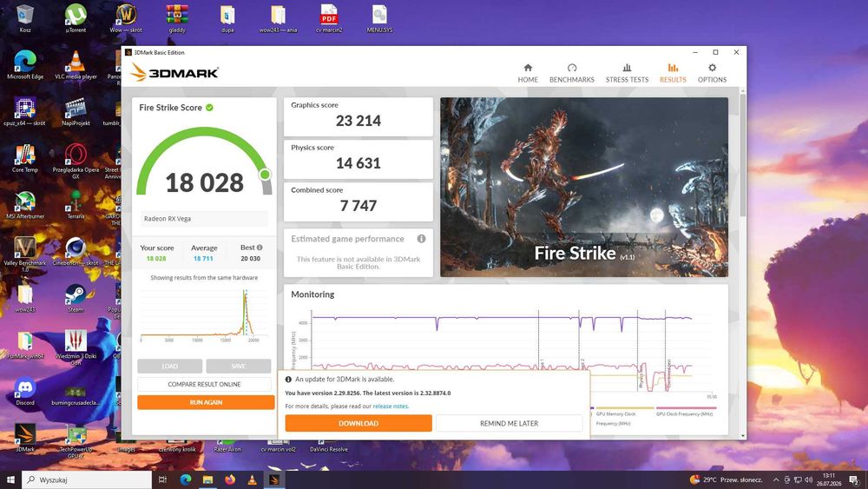Click the green verified checkmark beside Fire Strike Score

pyautogui.click(x=209, y=108)
